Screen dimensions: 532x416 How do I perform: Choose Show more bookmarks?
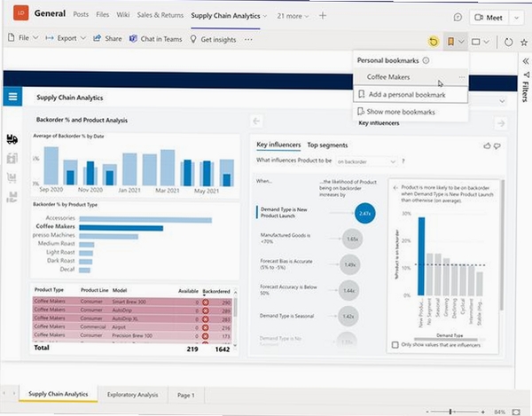411,112
